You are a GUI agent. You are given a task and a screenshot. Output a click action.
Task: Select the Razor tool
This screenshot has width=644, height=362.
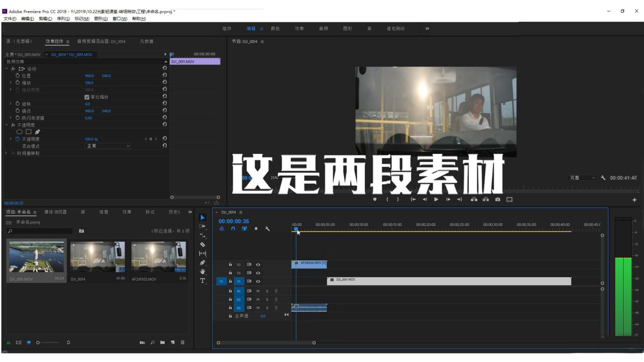(x=203, y=244)
